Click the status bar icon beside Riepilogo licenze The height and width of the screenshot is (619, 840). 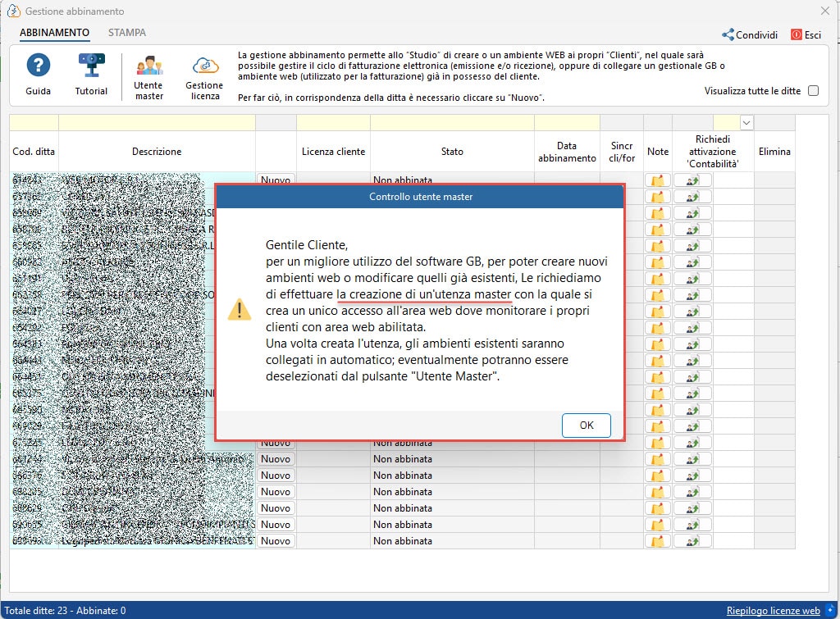[830, 610]
